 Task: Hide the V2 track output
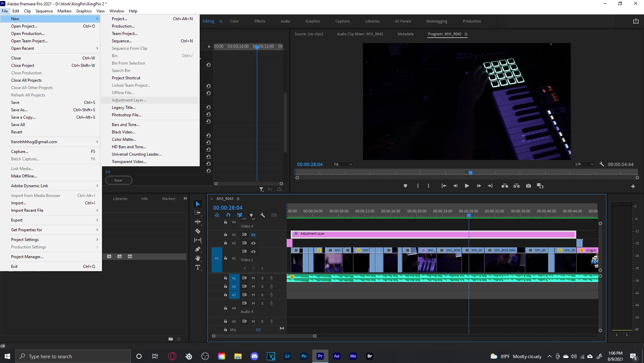point(254,243)
